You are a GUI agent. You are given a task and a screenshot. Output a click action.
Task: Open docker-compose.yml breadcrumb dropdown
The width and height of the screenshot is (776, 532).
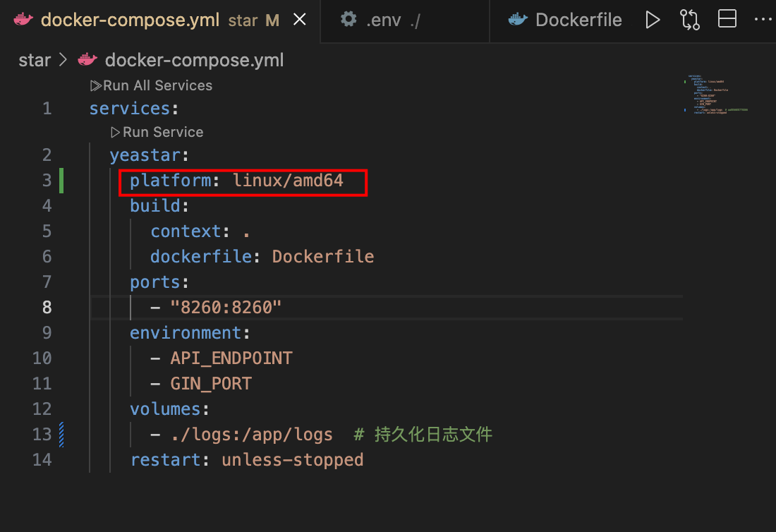pos(194,60)
